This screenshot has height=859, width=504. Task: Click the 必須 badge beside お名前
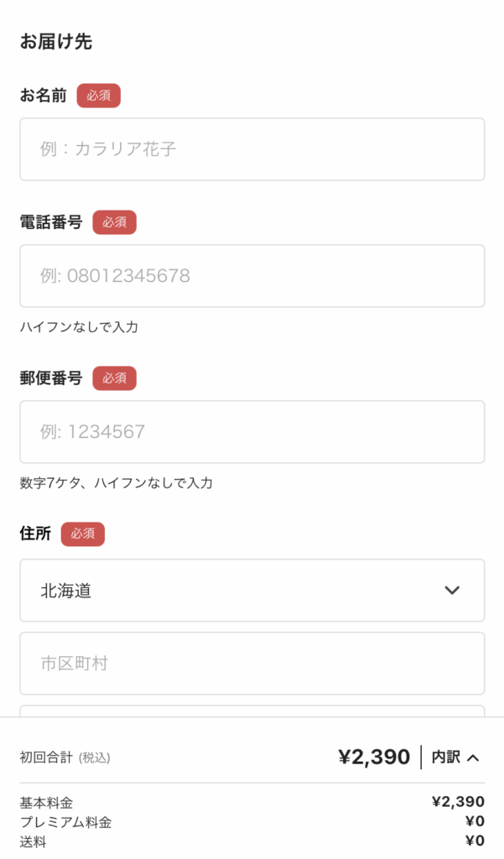(99, 96)
